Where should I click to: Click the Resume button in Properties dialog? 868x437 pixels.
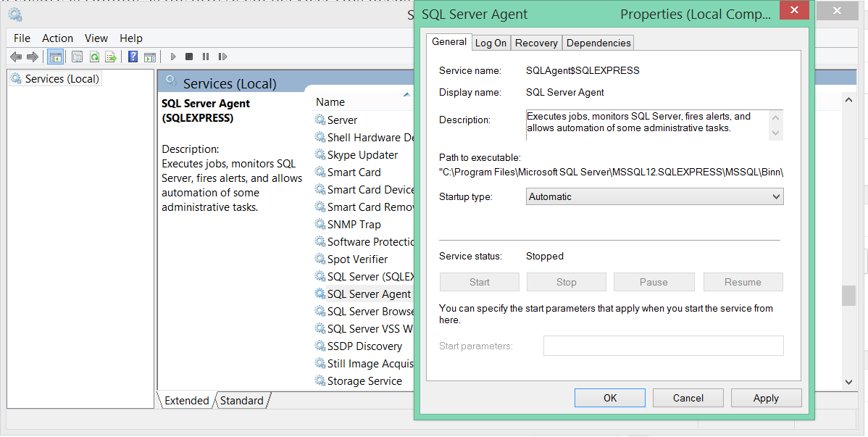743,282
